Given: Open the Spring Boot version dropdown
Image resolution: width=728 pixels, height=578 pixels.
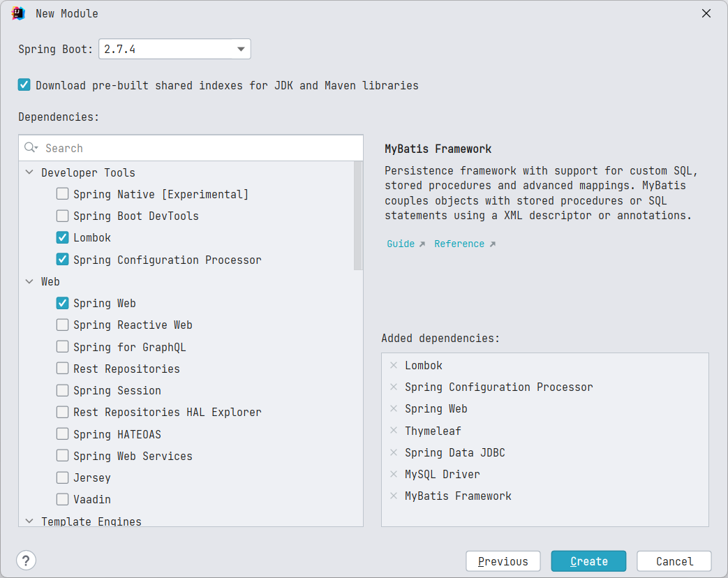Looking at the screenshot, I should [x=241, y=49].
